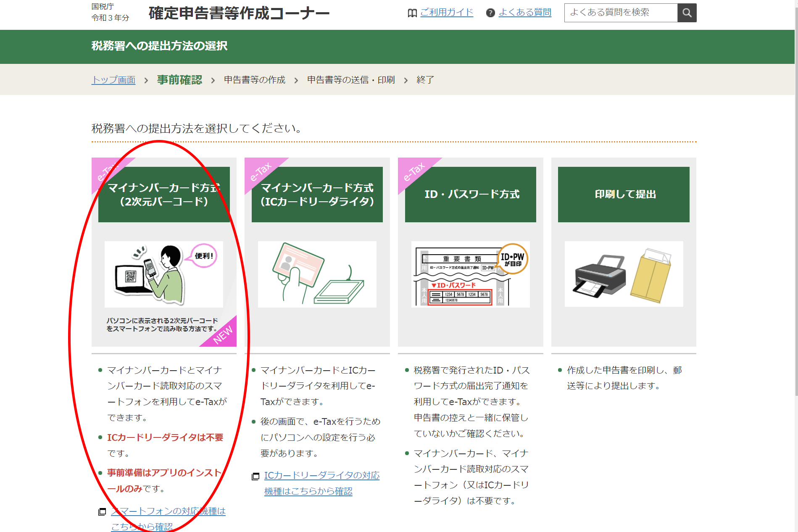The height and width of the screenshot is (532, 798).
Task: Click the external link icon beside スマートフォンの対応機種
Action: pyautogui.click(x=102, y=512)
